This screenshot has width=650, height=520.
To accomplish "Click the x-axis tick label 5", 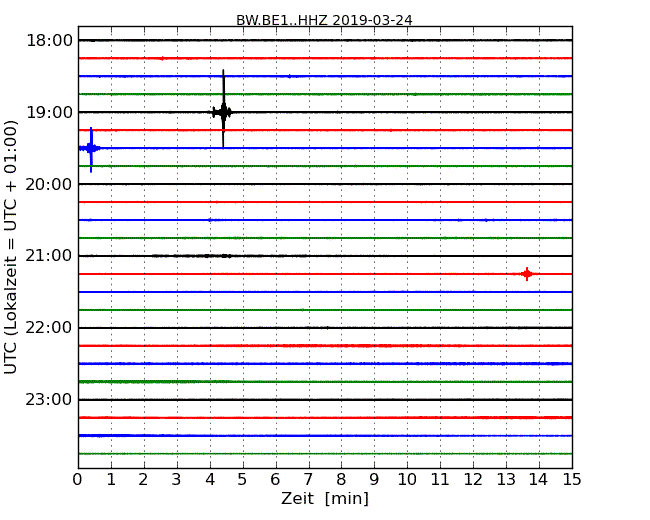I will pos(243,480).
